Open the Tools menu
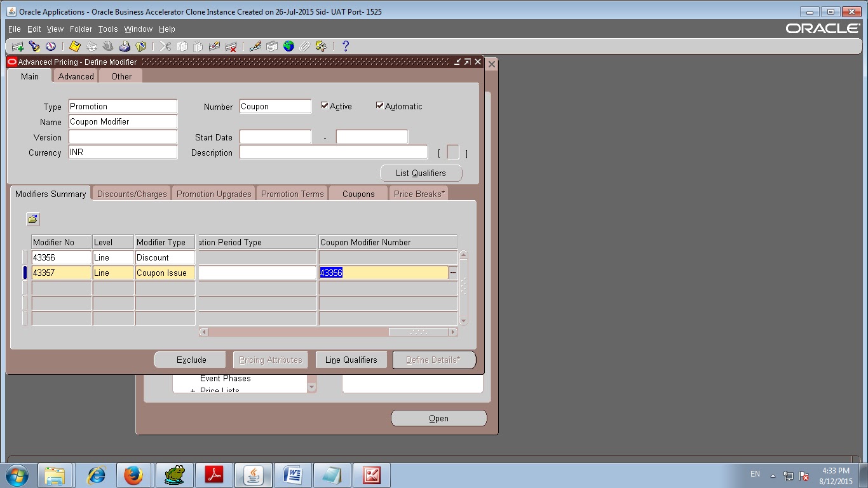The height and width of the screenshot is (488, 868). pos(108,29)
